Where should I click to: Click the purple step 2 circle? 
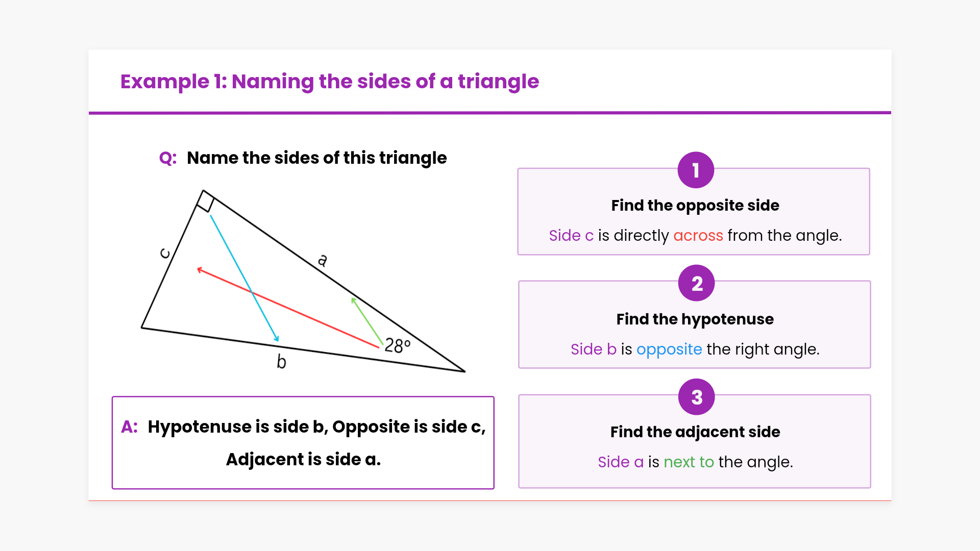pos(696,283)
